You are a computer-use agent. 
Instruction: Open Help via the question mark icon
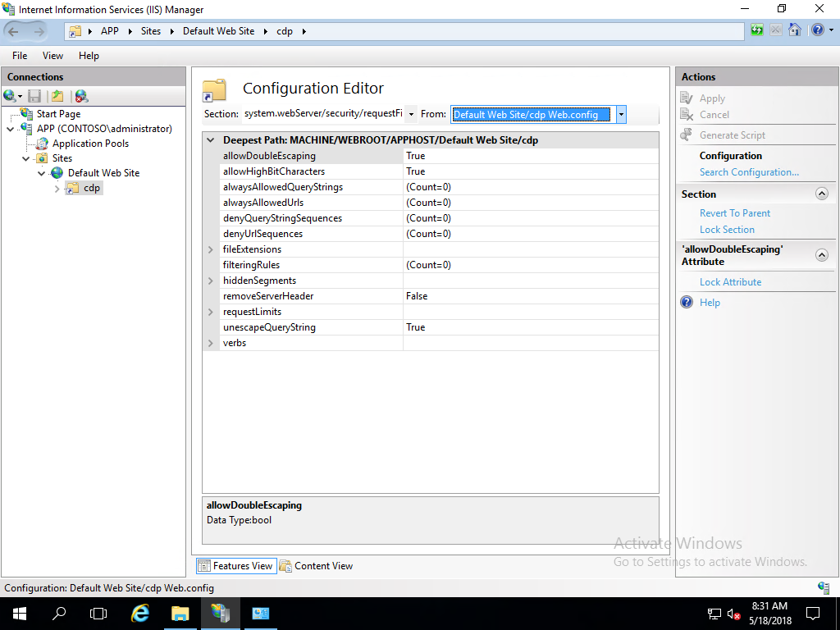pyautogui.click(x=818, y=30)
